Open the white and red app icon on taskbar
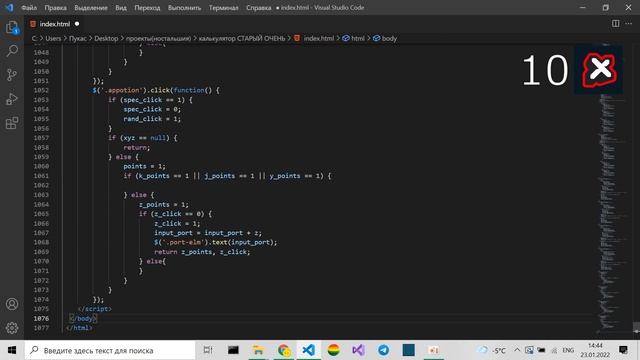Screen dimensions: 640x360 433,350
